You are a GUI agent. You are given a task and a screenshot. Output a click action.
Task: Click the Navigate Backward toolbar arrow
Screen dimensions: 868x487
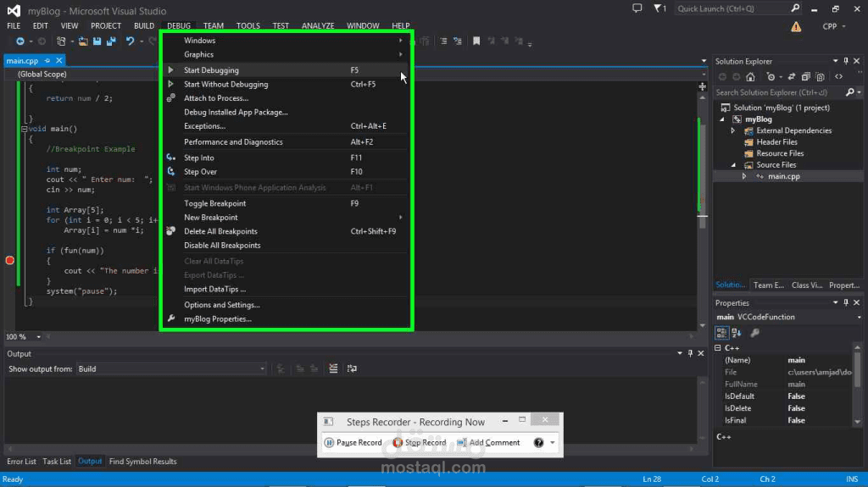coord(20,41)
